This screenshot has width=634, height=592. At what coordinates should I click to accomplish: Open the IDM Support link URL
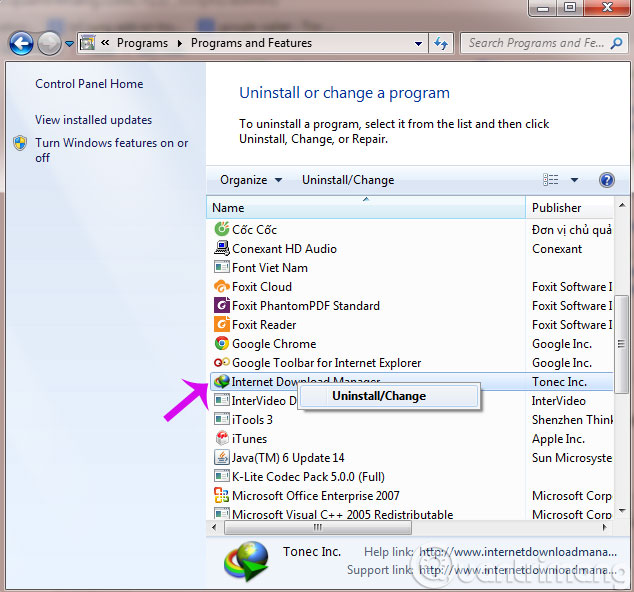pos(518,570)
